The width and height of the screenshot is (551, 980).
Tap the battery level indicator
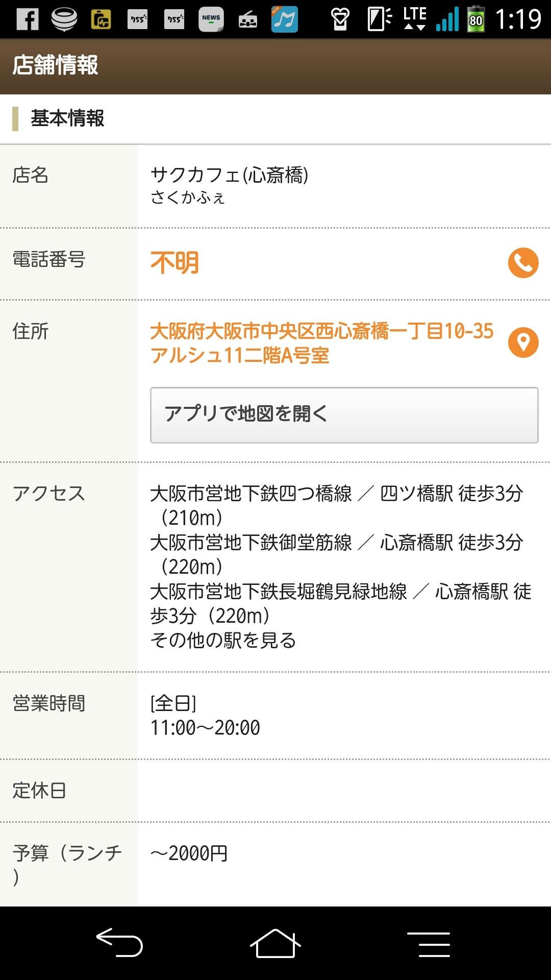click(475, 19)
